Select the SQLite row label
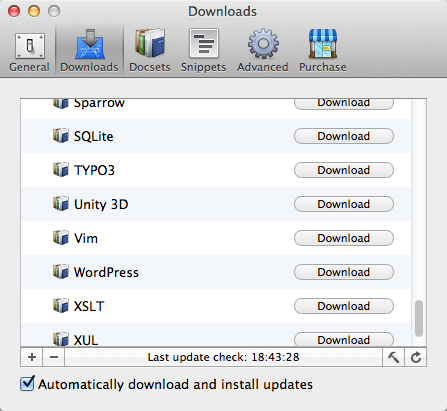This screenshot has width=447, height=411. point(93,136)
